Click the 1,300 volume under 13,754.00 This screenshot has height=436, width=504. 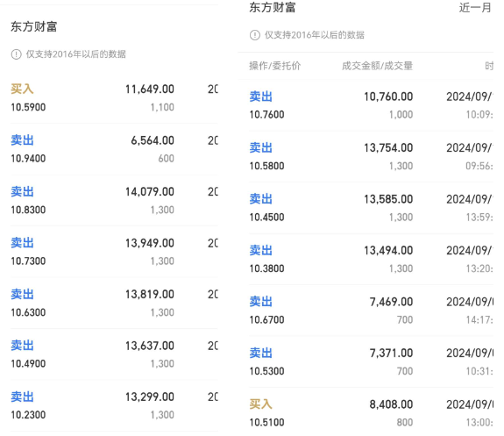coord(401,166)
